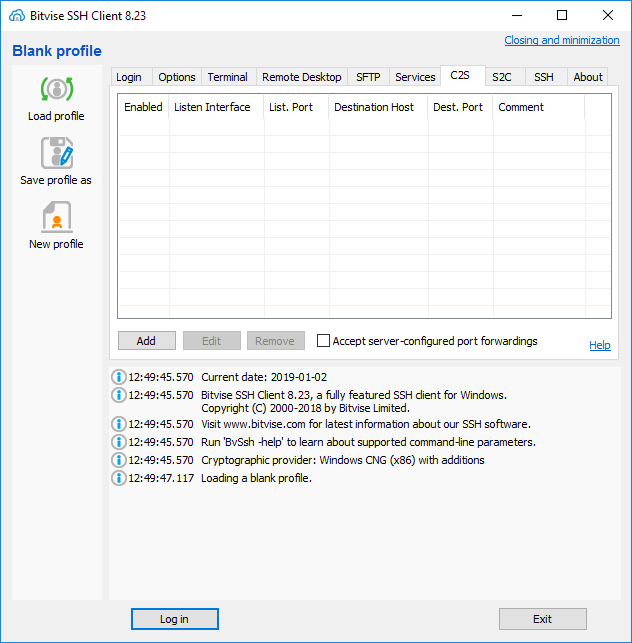The height and width of the screenshot is (643, 632).
Task: Click info icon beside Visit www.bitvise.com log entry
Action: point(119,424)
